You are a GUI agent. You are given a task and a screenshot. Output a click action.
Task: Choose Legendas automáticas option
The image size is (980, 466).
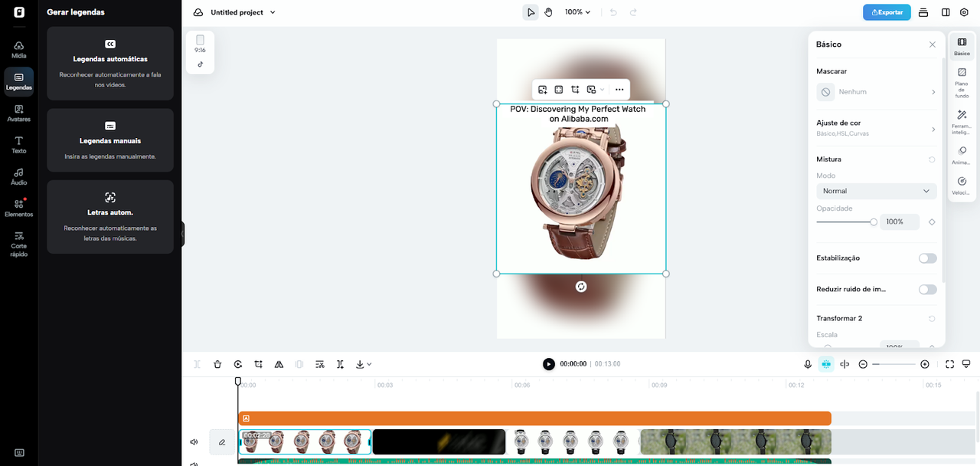pos(110,63)
